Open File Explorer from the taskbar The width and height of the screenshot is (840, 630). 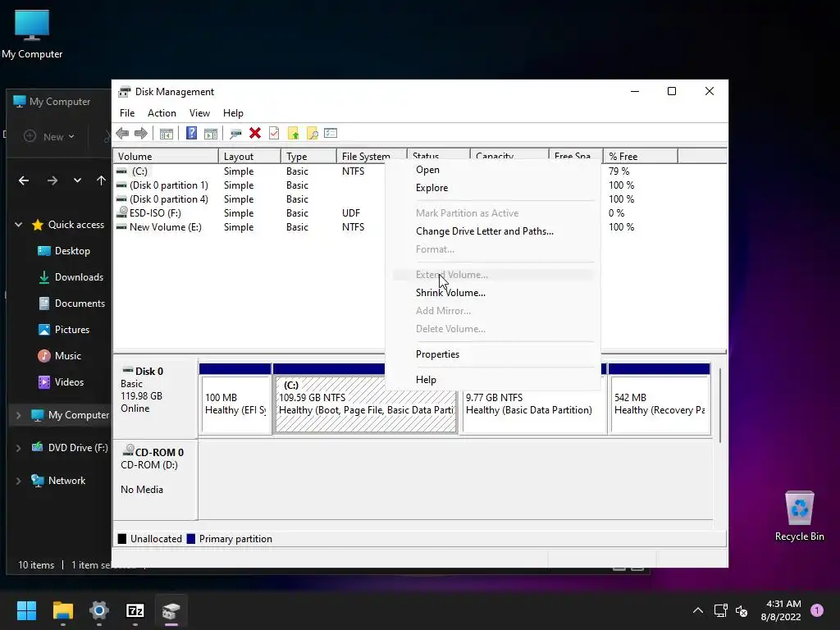coord(62,610)
